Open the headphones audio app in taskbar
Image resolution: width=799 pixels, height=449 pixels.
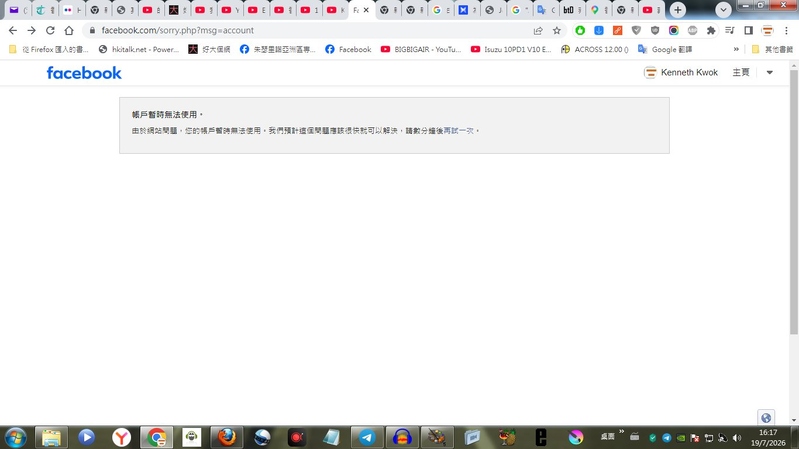(402, 437)
